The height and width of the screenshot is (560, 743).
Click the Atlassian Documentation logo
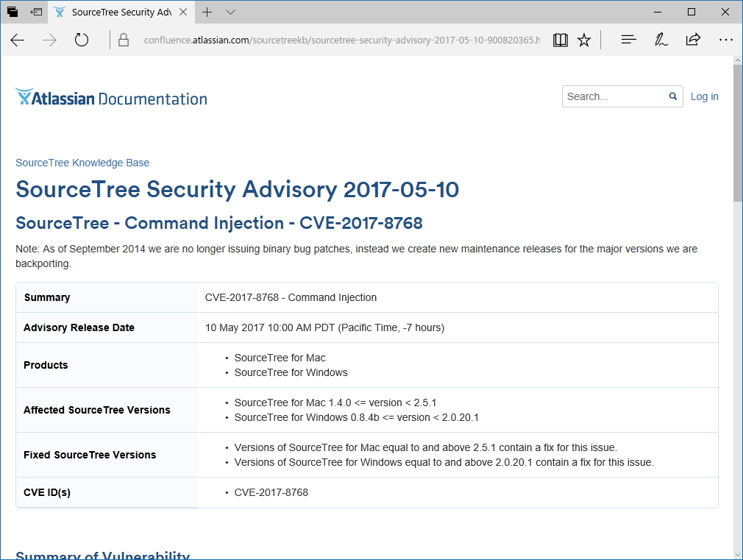(x=112, y=98)
